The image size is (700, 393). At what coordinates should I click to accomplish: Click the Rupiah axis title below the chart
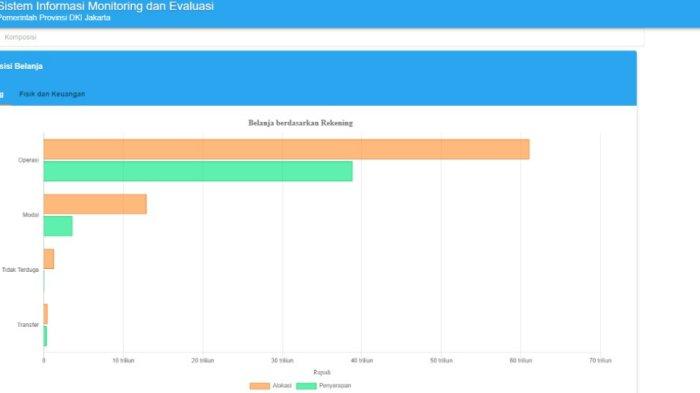point(322,372)
